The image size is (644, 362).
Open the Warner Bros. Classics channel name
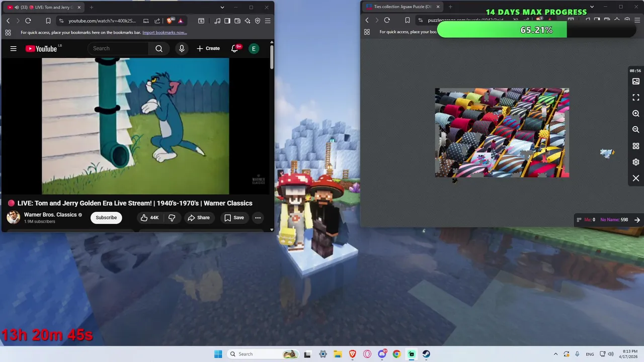pyautogui.click(x=50, y=215)
